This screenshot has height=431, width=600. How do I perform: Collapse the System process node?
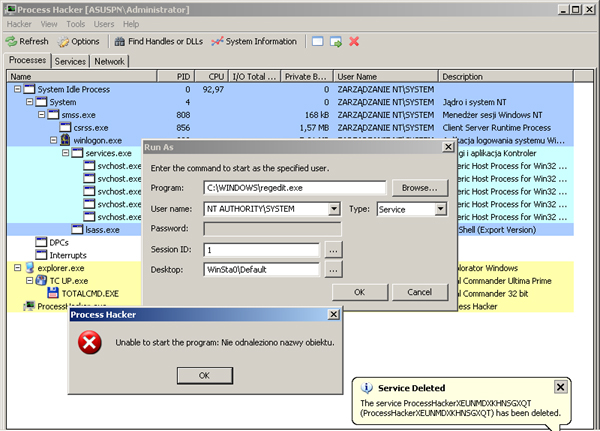(29, 102)
